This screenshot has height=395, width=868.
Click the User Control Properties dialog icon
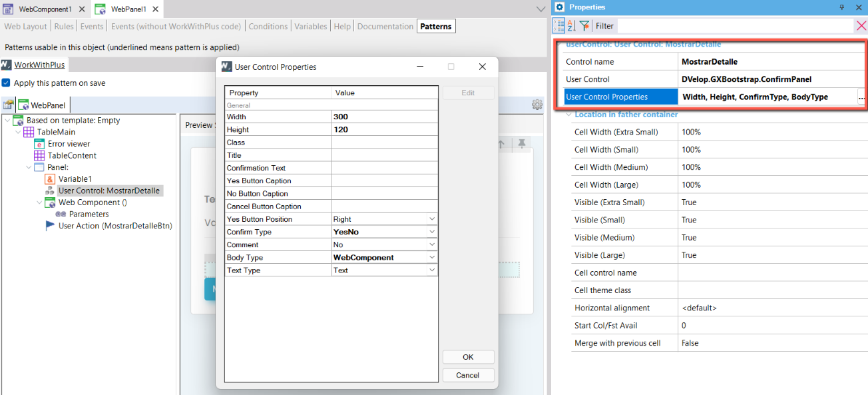tap(227, 67)
